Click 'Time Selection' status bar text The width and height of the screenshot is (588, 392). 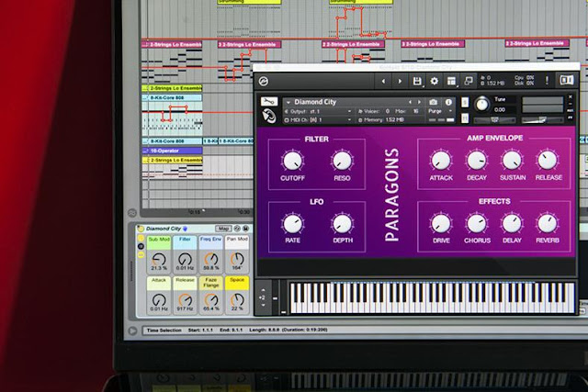coord(164,330)
